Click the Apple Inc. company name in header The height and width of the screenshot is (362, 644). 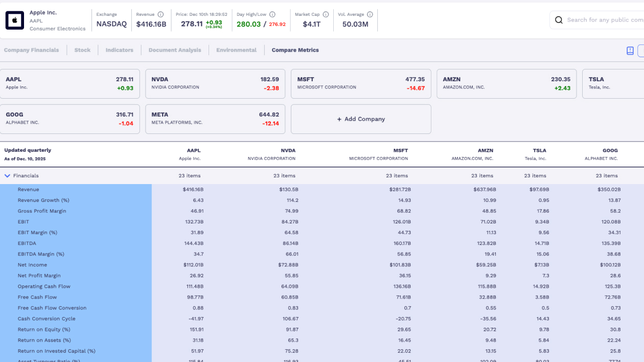click(43, 12)
